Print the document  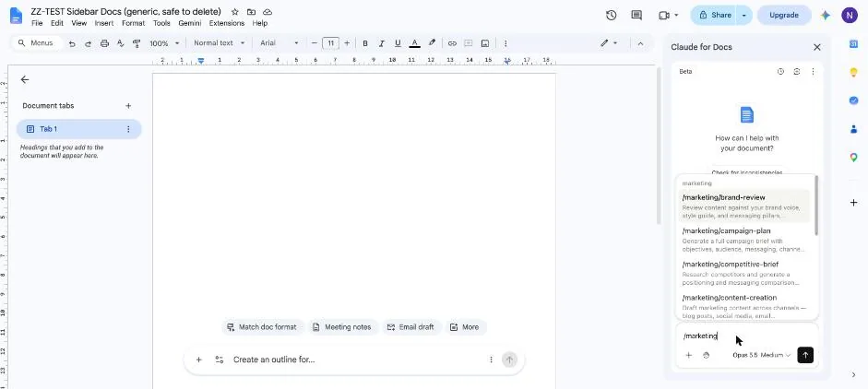coord(104,43)
